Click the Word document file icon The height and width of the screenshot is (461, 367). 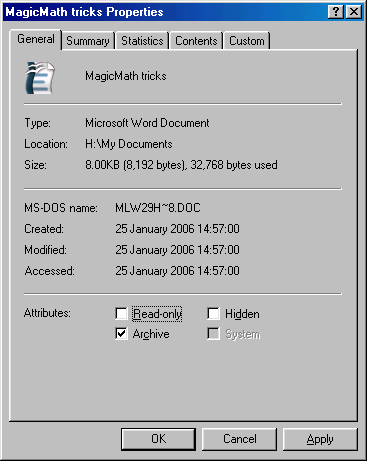click(x=40, y=78)
